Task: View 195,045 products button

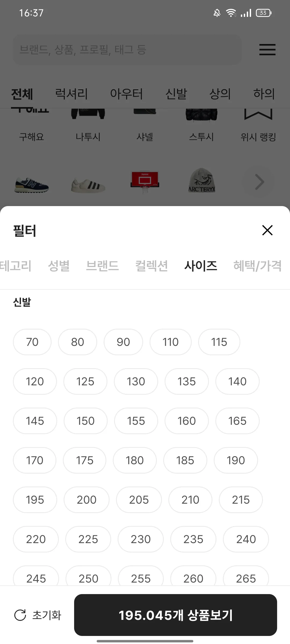Action: pos(176,615)
